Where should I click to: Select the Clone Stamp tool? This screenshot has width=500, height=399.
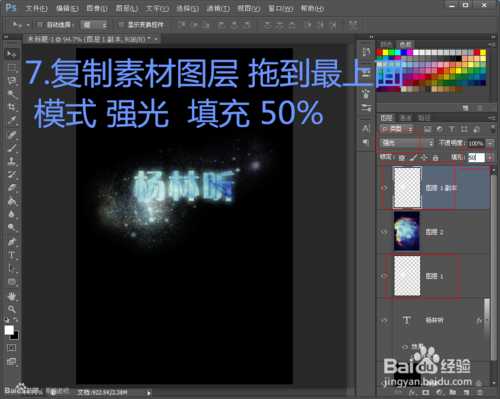point(12,162)
